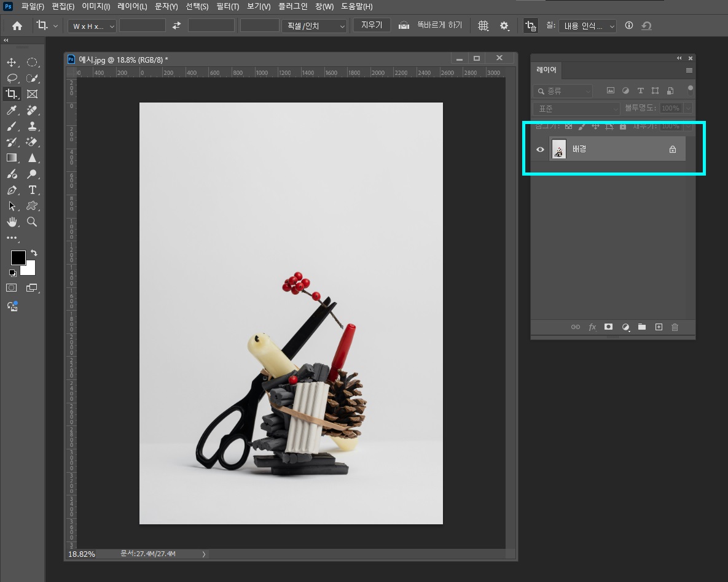Delete layer with the trash icon
This screenshot has width=728, height=582.
click(675, 327)
